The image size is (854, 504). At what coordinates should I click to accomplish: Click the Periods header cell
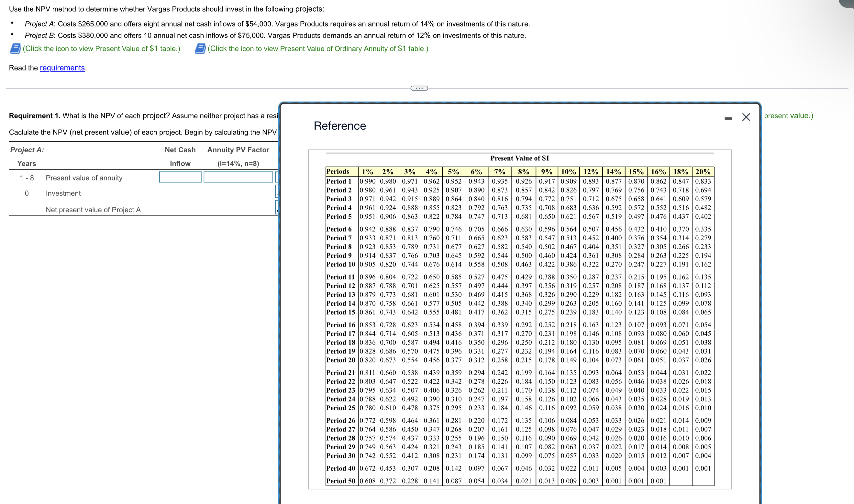click(338, 171)
